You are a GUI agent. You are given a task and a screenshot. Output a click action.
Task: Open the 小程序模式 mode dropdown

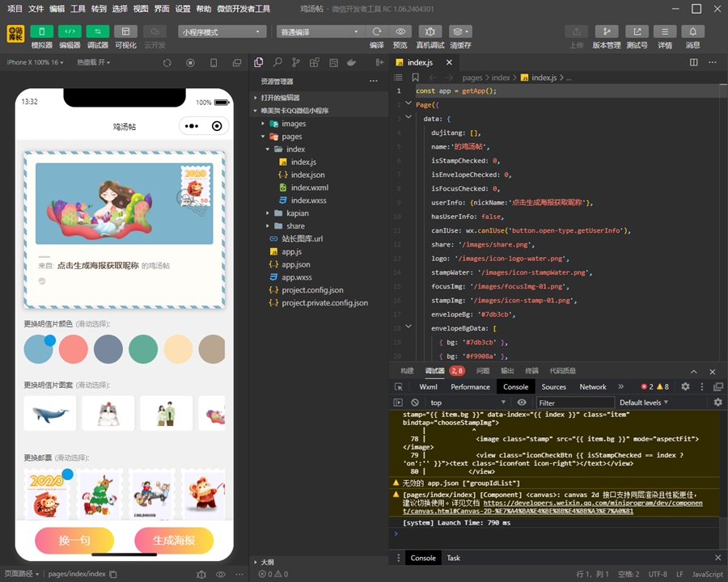222,32
